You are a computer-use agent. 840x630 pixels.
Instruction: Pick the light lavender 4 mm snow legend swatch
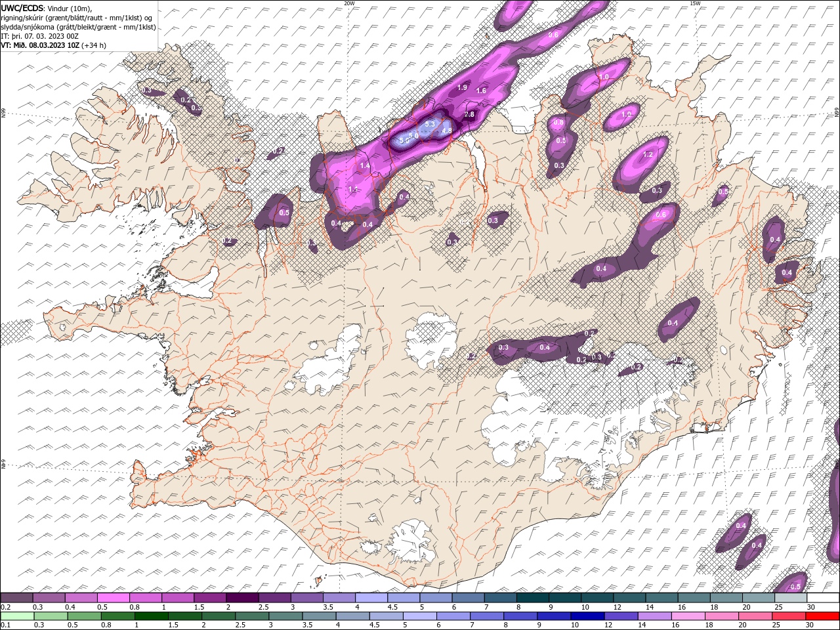[x=371, y=598]
